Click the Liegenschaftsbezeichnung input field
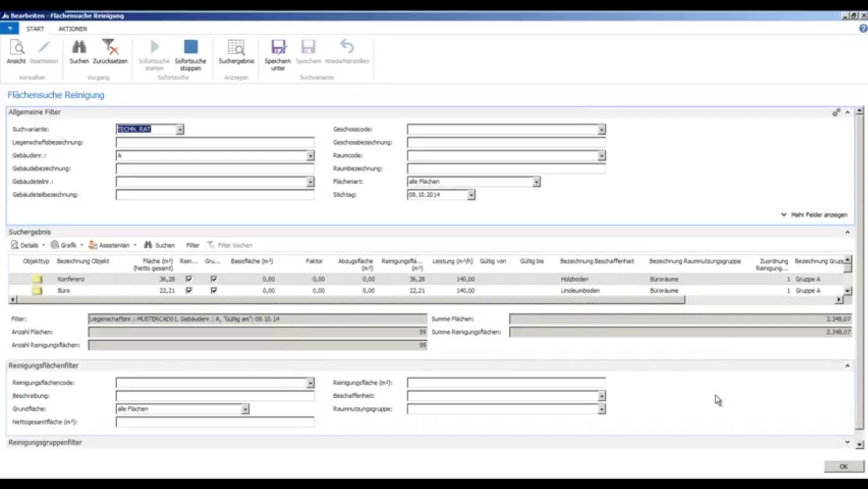Image resolution: width=868 pixels, height=489 pixels. (x=214, y=142)
